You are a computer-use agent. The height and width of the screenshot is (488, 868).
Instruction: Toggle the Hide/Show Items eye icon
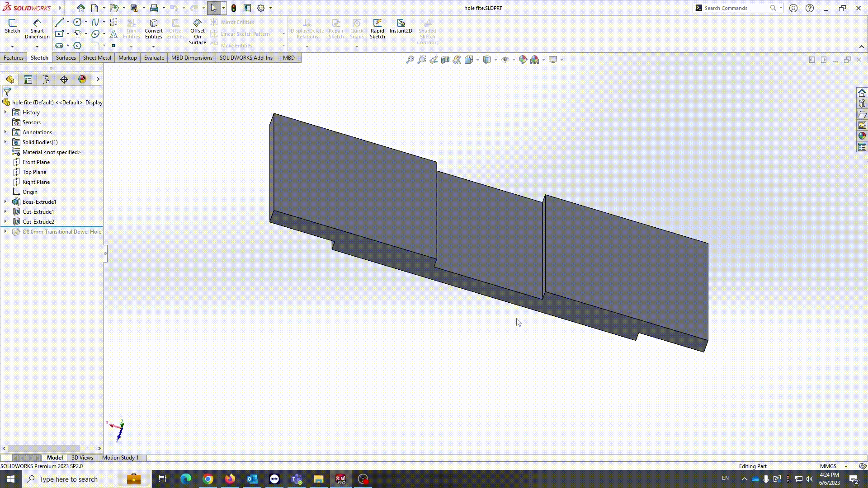pyautogui.click(x=505, y=60)
